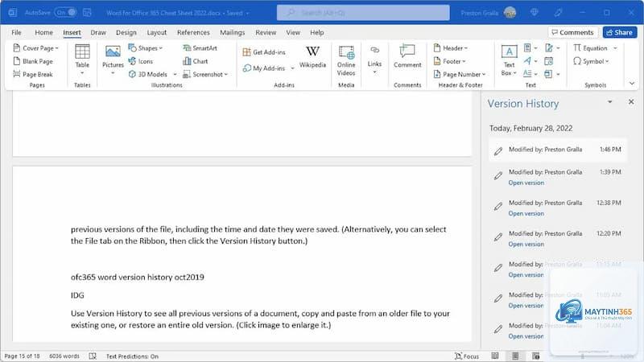Insert a Blank Page
The image size is (644, 362).
pos(33,61)
